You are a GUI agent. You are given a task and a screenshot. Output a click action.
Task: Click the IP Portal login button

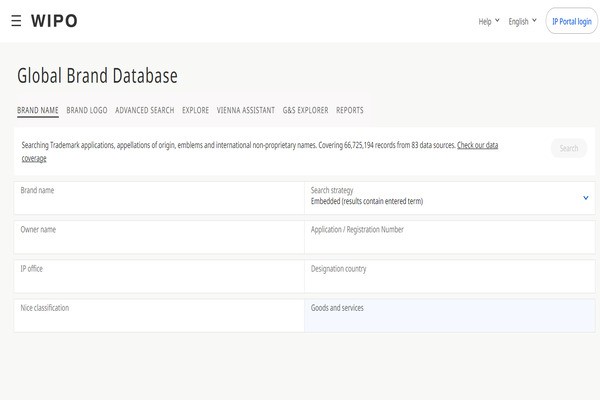(570, 21)
